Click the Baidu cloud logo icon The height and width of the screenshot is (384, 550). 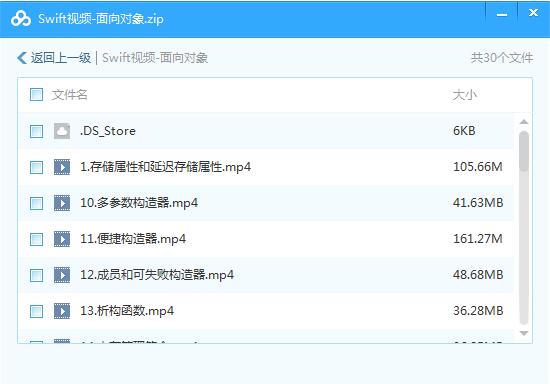(21, 19)
